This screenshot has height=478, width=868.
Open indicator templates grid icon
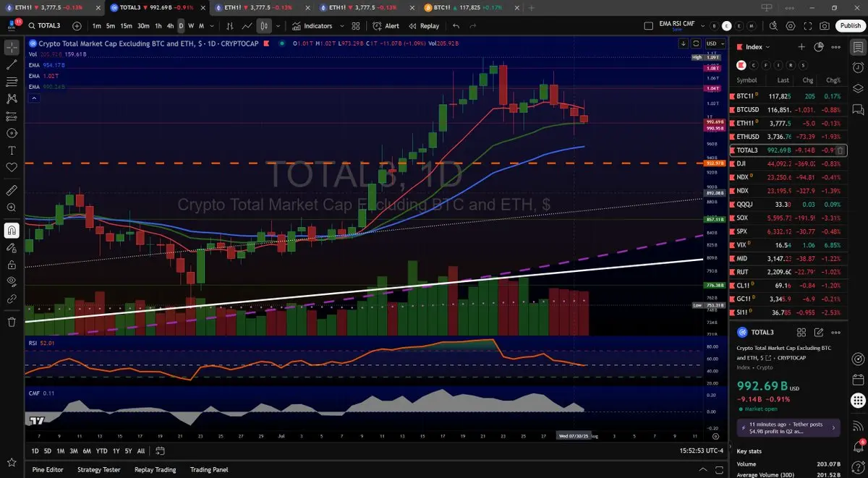[x=355, y=26]
